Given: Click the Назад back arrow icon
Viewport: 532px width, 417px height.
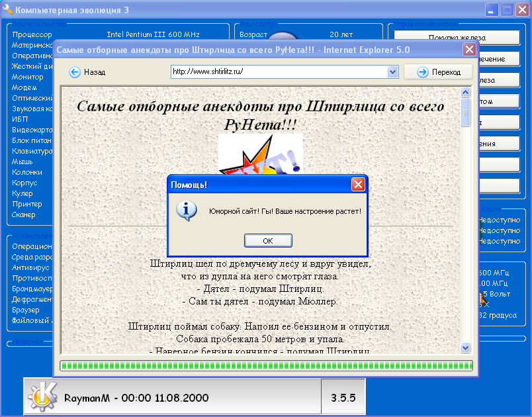Looking at the screenshot, I should point(75,72).
